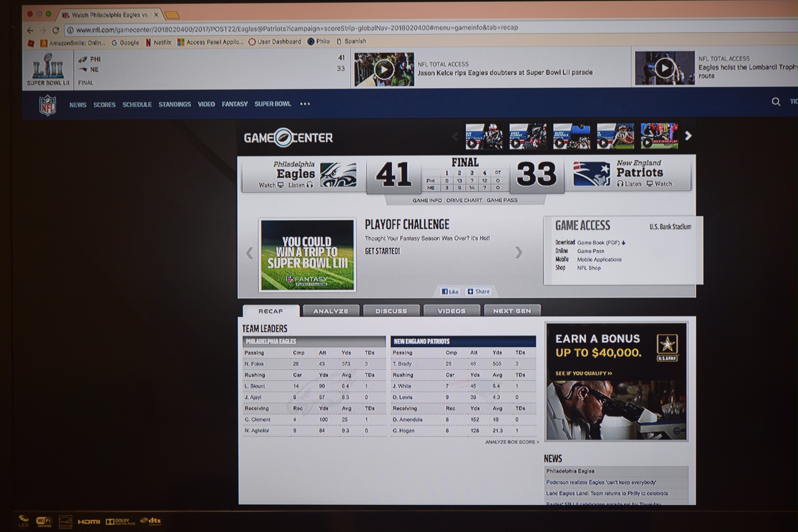
Task: Open the NFL shield logo home link
Action: (x=48, y=105)
